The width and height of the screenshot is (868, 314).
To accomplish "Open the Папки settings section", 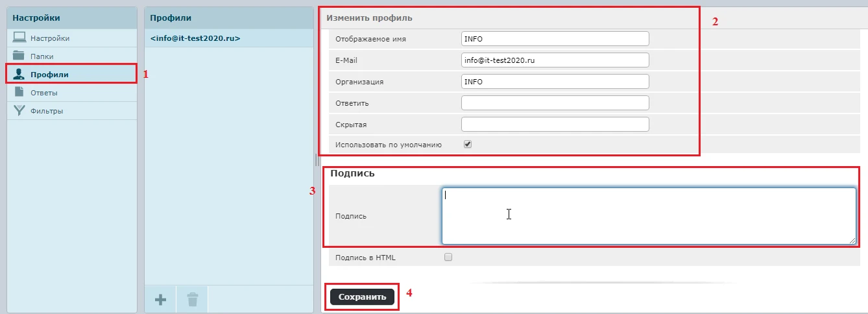I will (42, 56).
